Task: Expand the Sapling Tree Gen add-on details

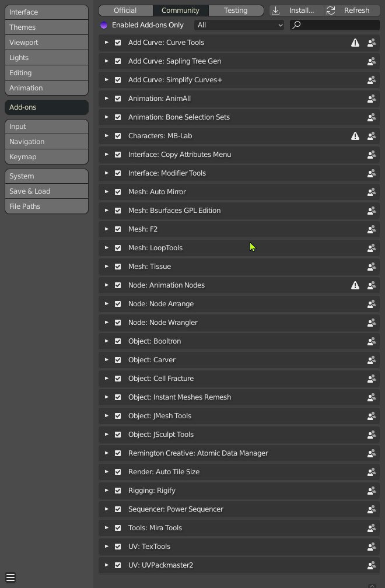Action: point(107,61)
